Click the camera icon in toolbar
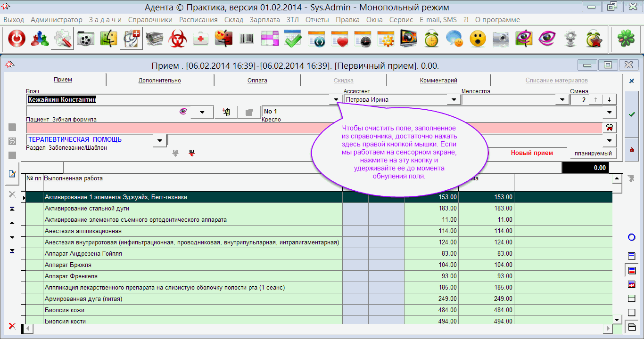 [x=501, y=39]
